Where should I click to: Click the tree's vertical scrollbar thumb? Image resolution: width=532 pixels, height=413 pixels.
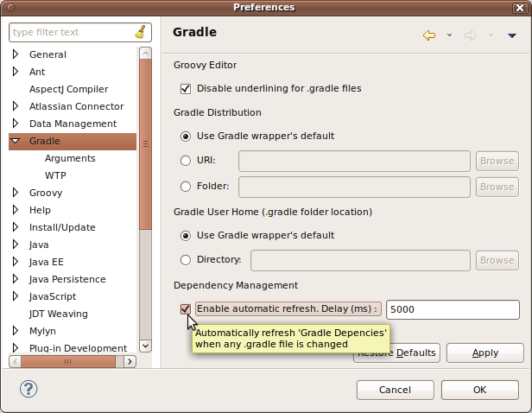coord(145,144)
